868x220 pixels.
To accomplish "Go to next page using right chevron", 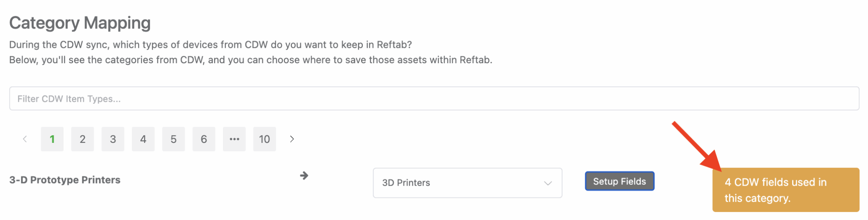I will coord(292,139).
